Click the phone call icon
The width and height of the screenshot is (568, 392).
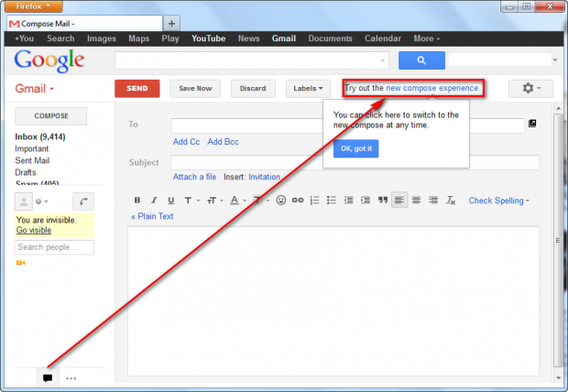(x=83, y=201)
